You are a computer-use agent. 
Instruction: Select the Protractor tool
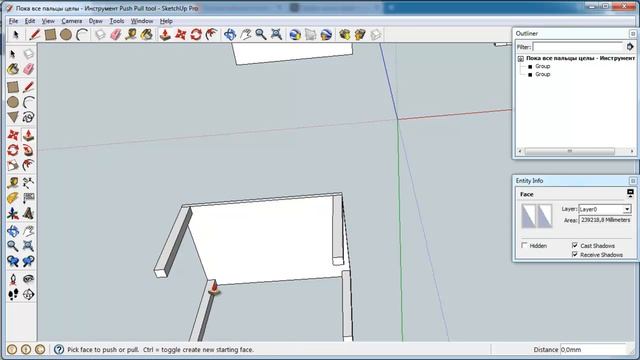coord(13,198)
